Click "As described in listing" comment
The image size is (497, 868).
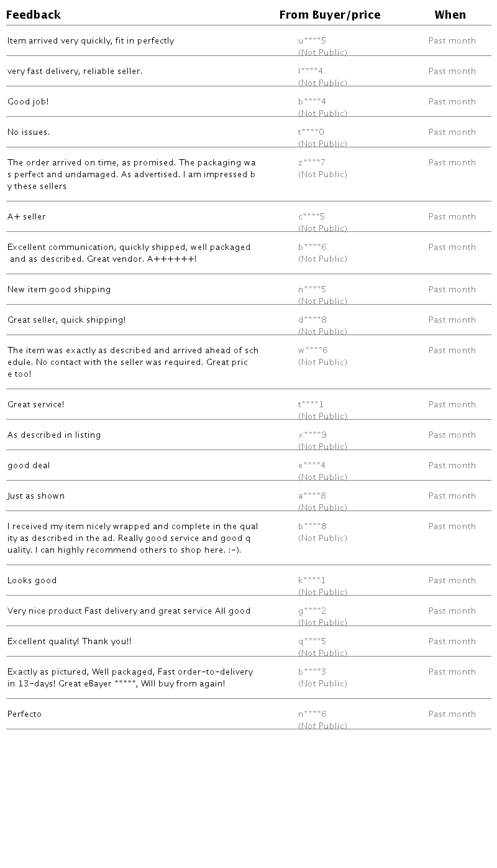coord(54,435)
